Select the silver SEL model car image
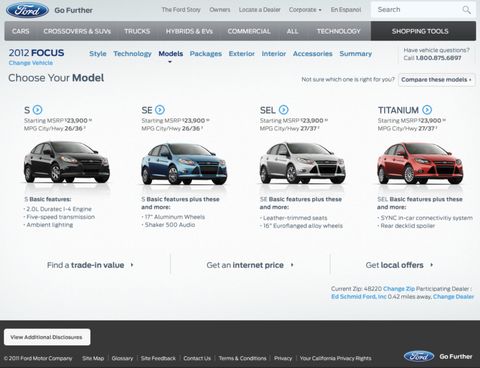The image size is (480, 368). pyautogui.click(x=302, y=163)
